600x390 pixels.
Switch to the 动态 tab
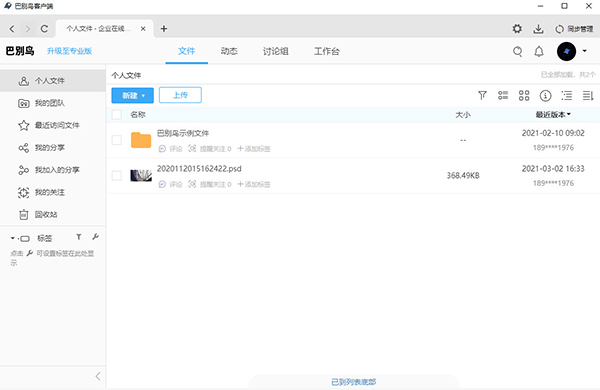click(229, 51)
